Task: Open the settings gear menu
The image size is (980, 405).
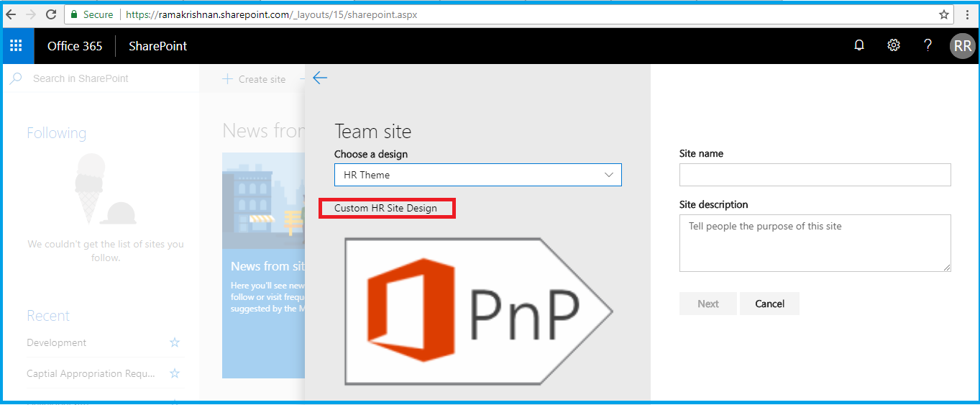Action: point(894,45)
